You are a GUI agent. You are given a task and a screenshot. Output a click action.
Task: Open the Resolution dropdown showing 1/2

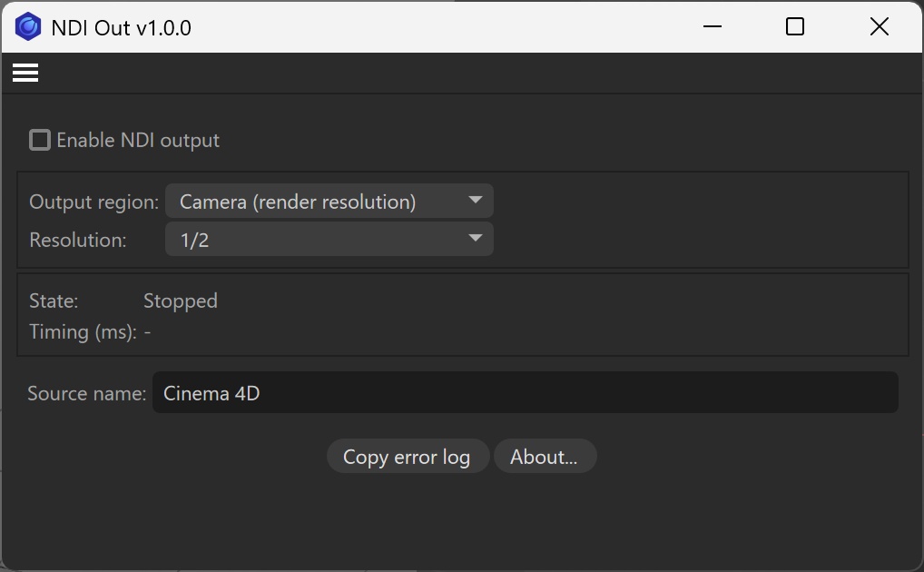329,239
